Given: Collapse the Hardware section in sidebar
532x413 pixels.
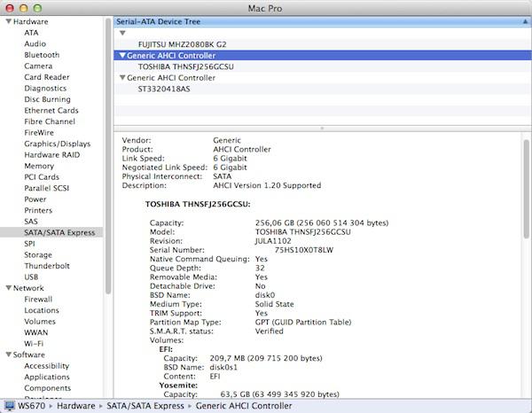Looking at the screenshot, I should (7, 21).
